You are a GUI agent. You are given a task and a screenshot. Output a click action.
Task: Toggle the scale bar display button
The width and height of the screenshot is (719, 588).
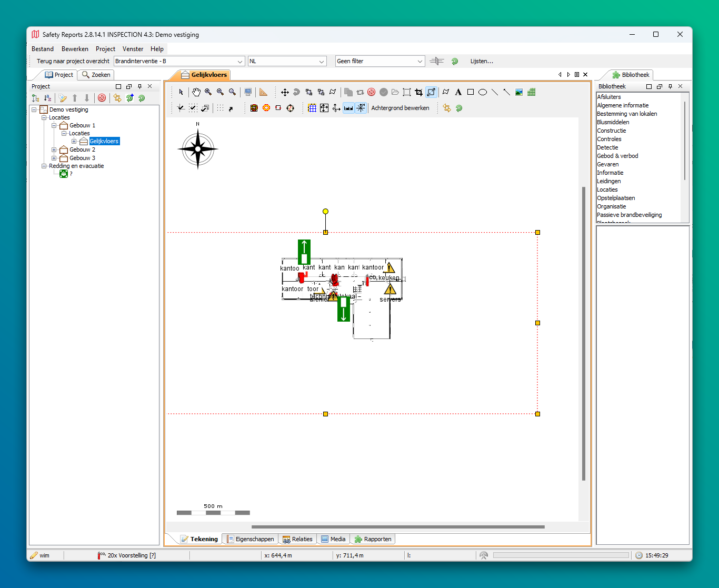click(x=348, y=108)
